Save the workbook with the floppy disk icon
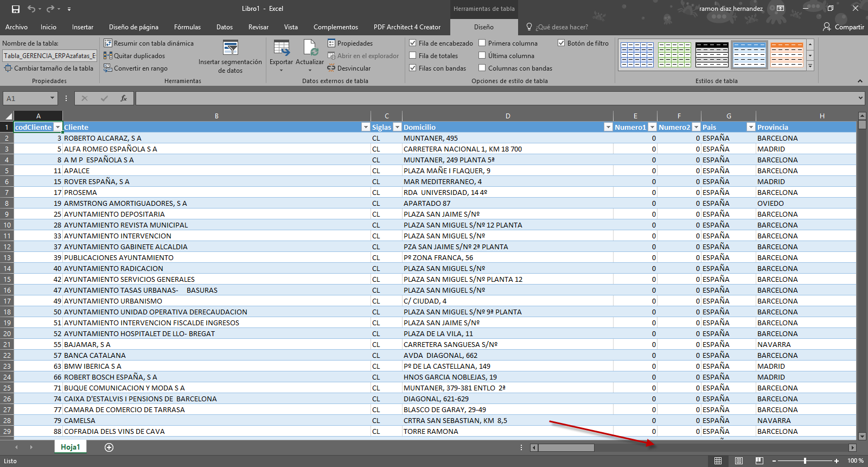 15,9
